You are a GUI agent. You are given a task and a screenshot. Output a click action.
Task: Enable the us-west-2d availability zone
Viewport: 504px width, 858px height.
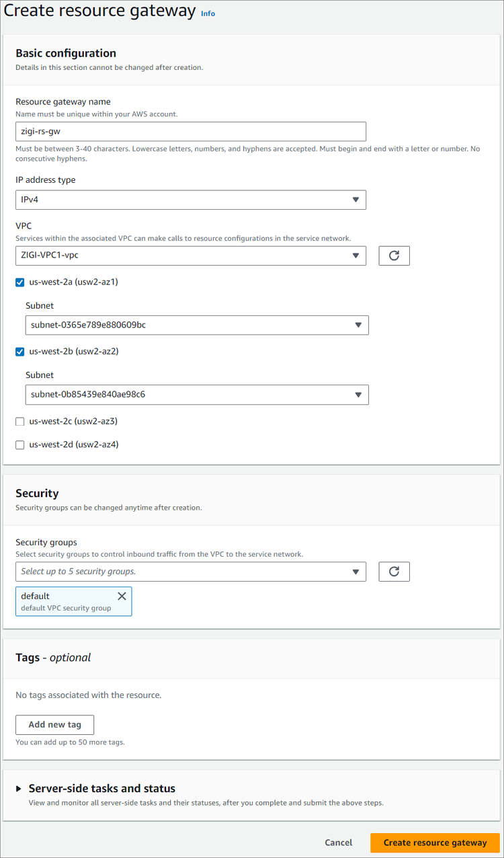click(x=20, y=445)
